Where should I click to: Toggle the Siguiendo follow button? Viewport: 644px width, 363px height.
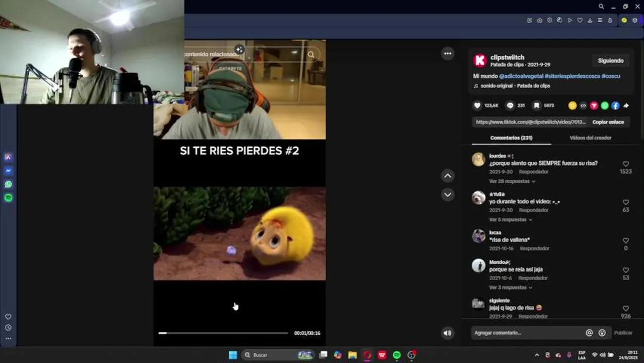point(611,60)
